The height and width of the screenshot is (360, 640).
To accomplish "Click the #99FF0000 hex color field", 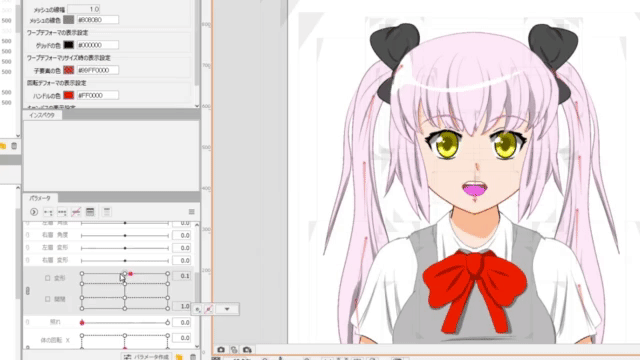I will pos(98,70).
